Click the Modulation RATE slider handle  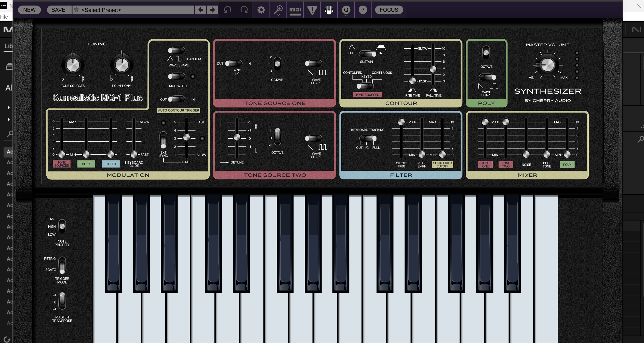(186, 137)
